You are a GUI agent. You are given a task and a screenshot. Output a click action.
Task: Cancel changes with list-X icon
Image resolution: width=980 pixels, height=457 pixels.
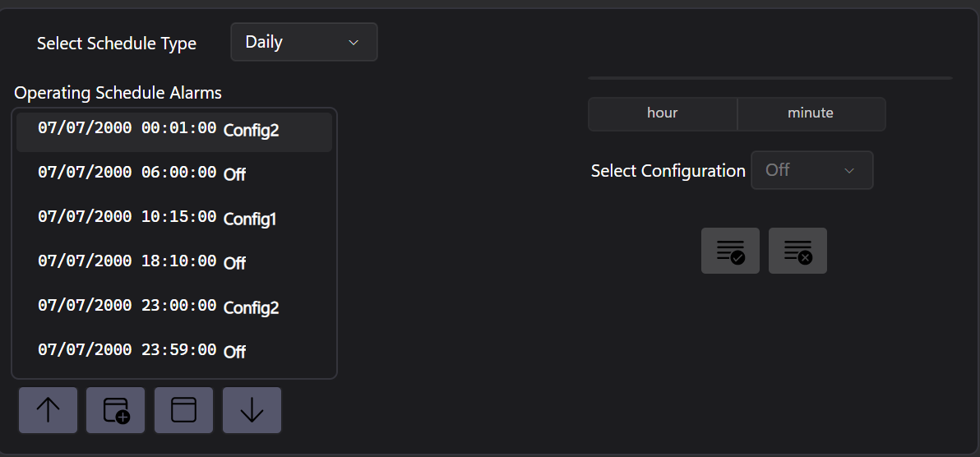(797, 251)
